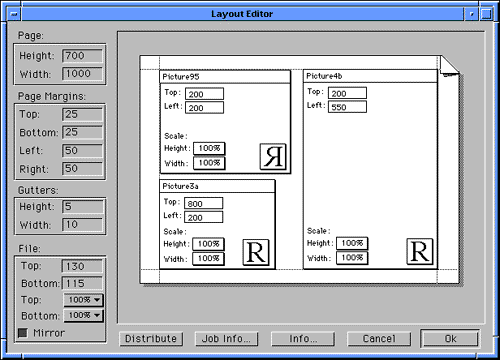Image resolution: width=500 pixels, height=360 pixels.
Task: Edit the Picture4b Left field showing 550
Action: click(347, 107)
